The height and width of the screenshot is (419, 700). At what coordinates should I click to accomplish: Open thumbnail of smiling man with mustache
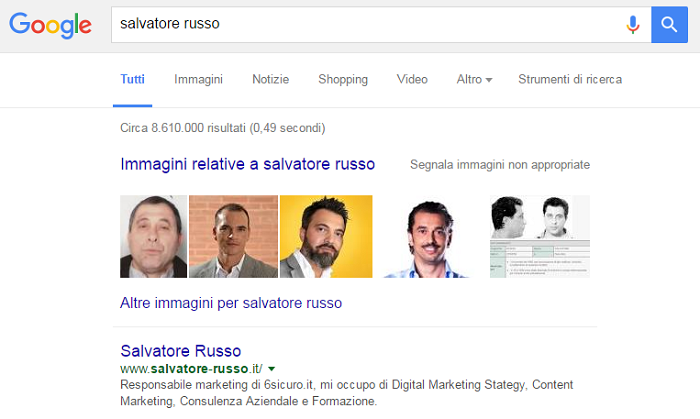pos(428,236)
